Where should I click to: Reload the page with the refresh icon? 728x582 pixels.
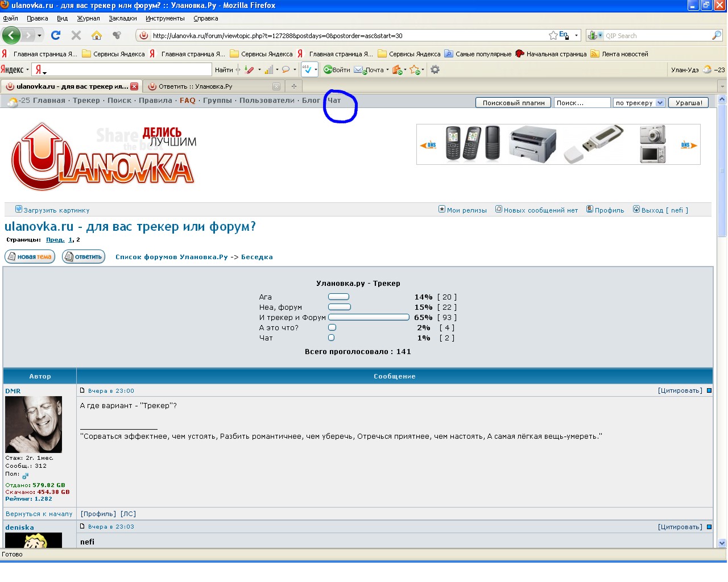pos(56,35)
